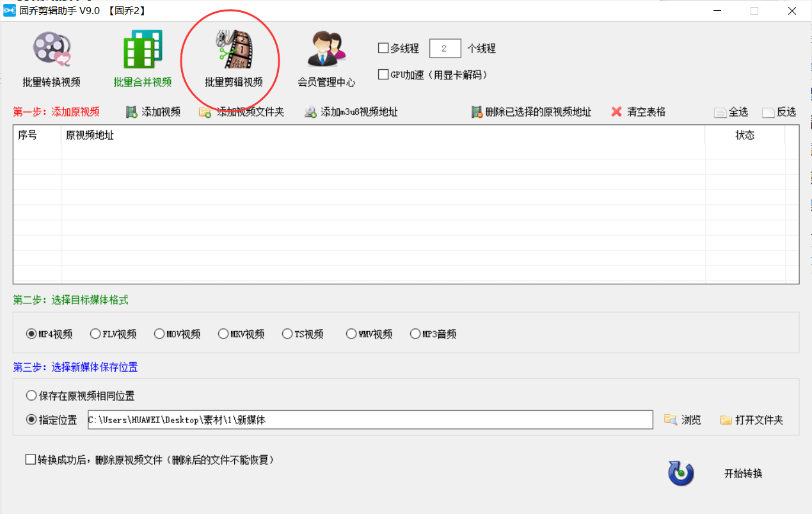The width and height of the screenshot is (812, 514).
Task: Select MP3音频 audio output format
Action: (x=415, y=333)
